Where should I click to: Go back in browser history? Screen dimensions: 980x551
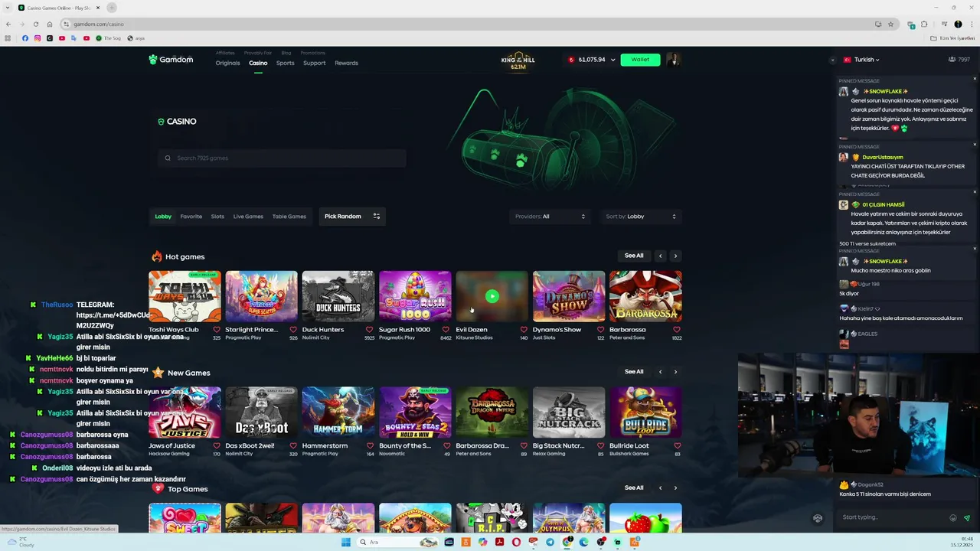click(x=8, y=24)
